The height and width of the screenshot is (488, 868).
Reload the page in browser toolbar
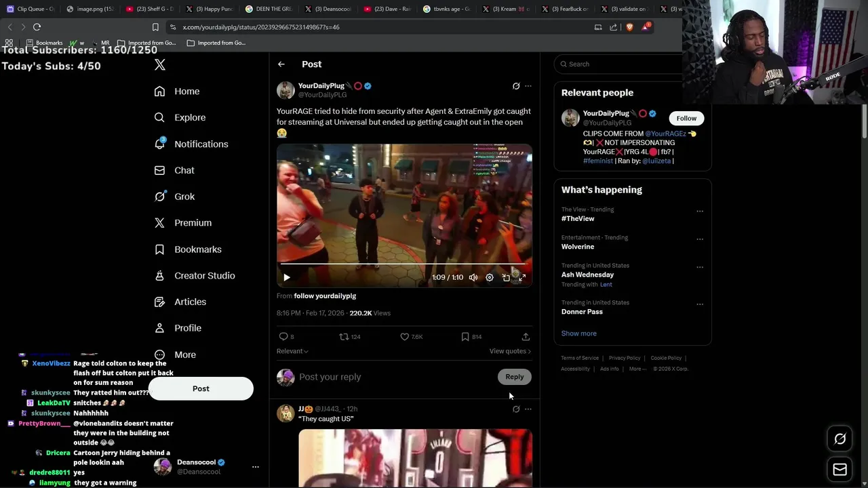tap(37, 27)
